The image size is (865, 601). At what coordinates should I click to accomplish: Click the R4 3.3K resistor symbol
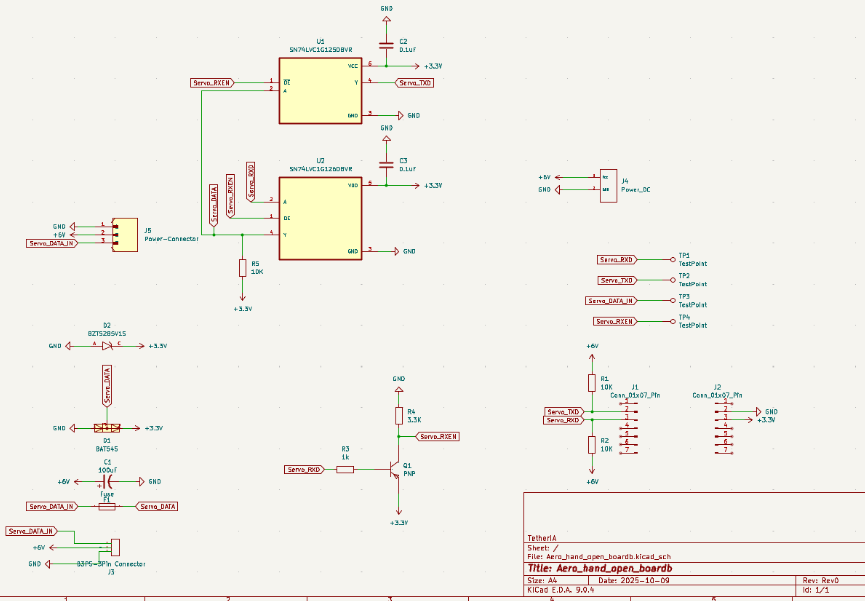pyautogui.click(x=398, y=415)
